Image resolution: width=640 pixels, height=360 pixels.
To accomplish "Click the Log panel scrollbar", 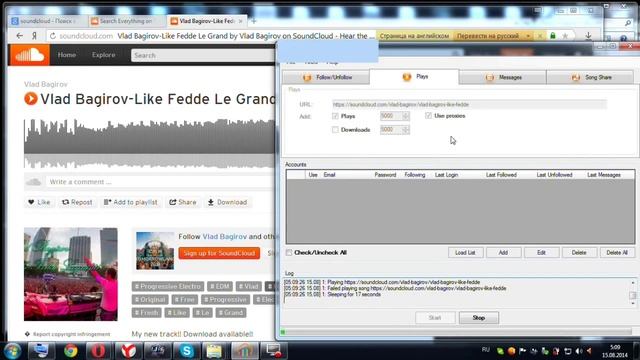I will [x=633, y=293].
